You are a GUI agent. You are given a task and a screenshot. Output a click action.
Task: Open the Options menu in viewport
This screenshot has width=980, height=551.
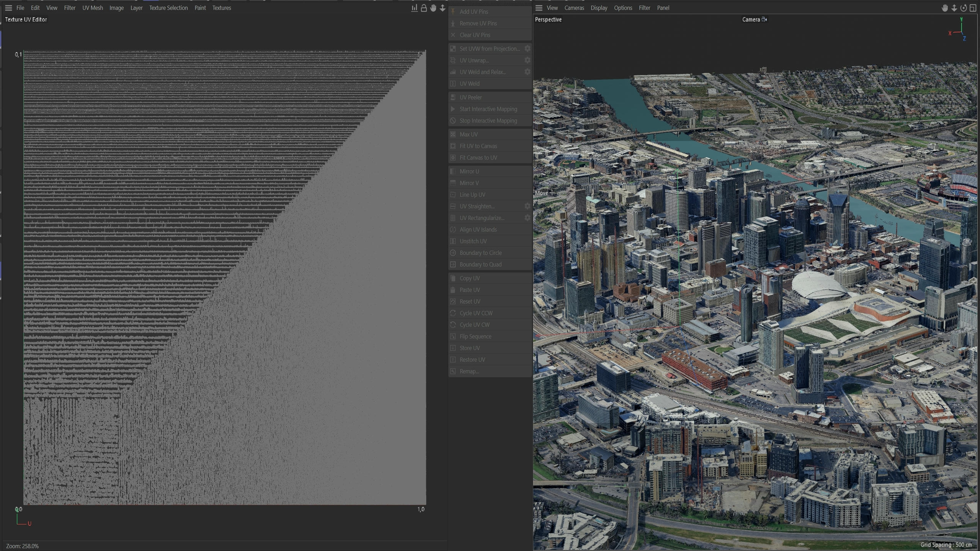pyautogui.click(x=623, y=8)
